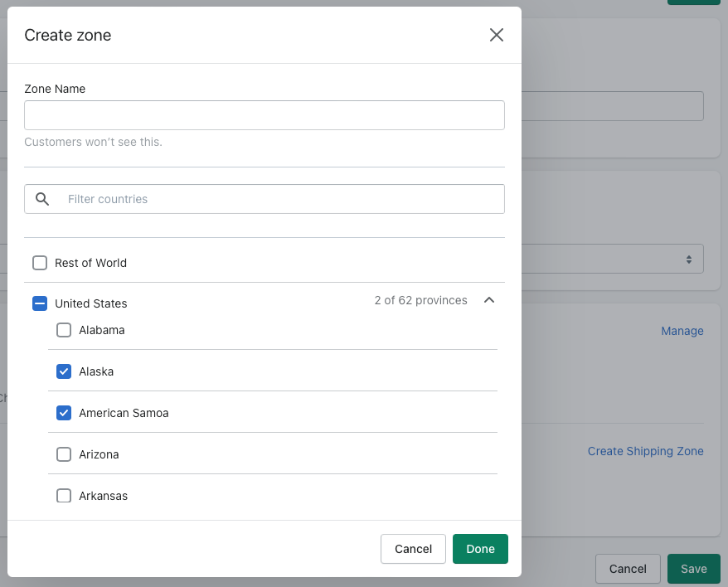
Task: Collapse the United States provinces list
Action: pos(489,300)
